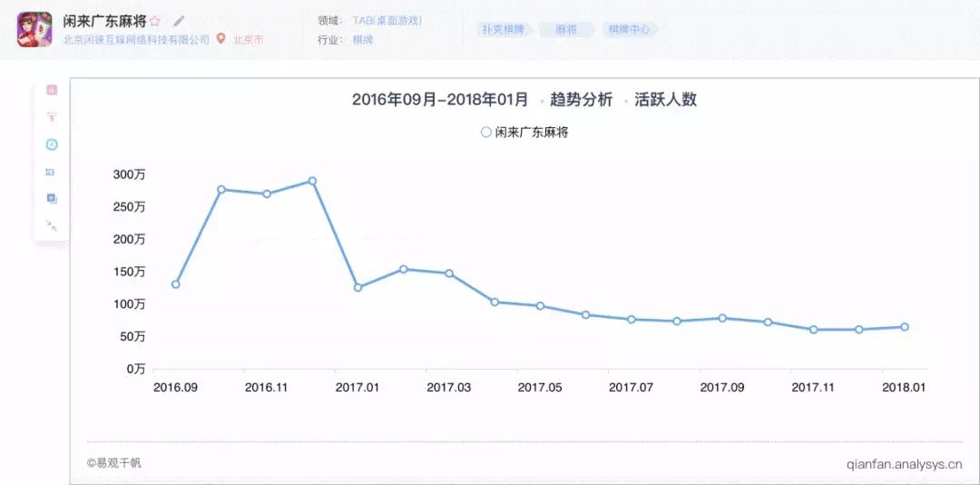The image size is (980, 485).
Task: Click the 趋势分析 heading text
Action: [x=582, y=100]
